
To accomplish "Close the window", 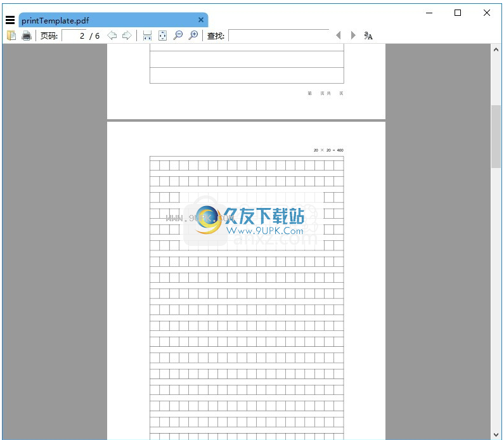I will 487,13.
